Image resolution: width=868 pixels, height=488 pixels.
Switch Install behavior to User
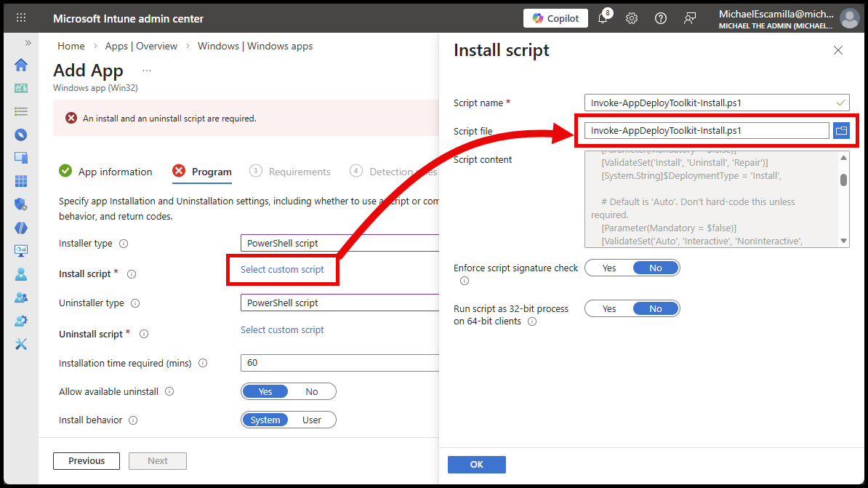click(312, 420)
